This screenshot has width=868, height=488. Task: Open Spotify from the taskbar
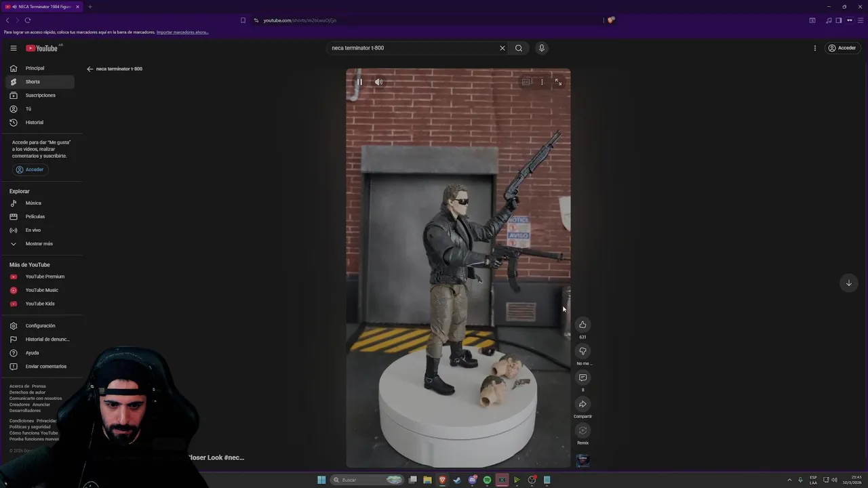(x=487, y=480)
